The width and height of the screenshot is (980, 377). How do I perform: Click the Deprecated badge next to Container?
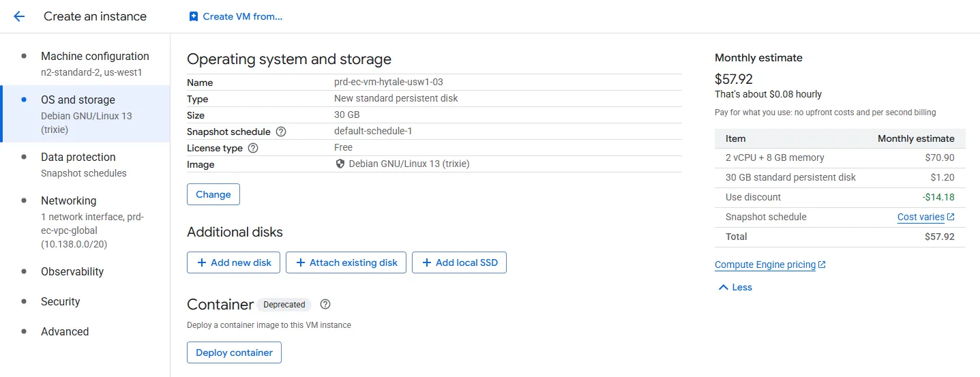point(284,305)
